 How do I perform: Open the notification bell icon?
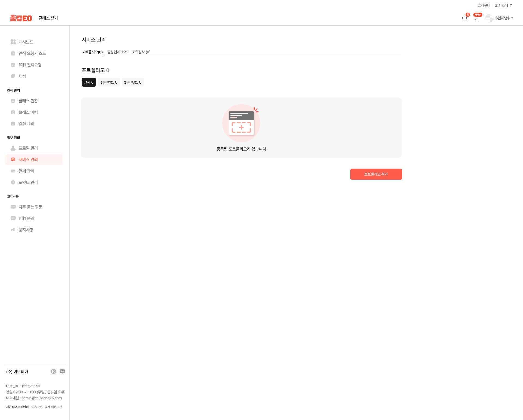coord(464,18)
